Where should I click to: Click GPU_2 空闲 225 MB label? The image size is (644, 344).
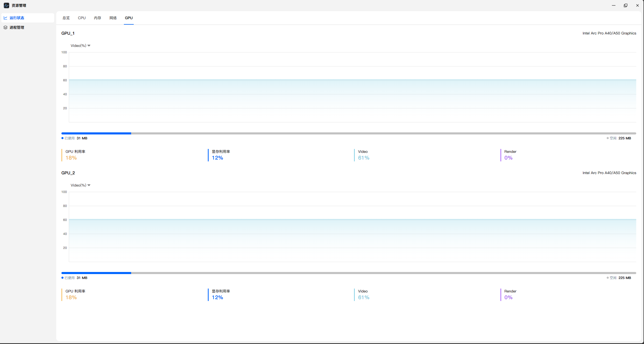[x=619, y=278]
